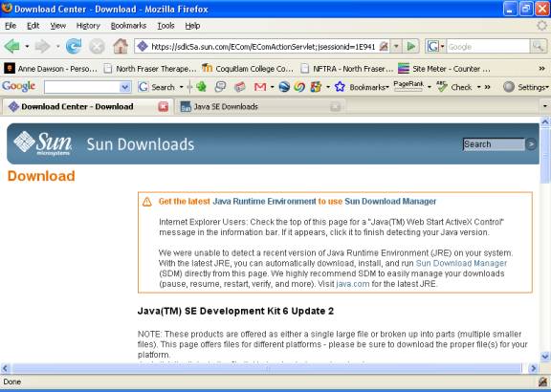Viewport: 551px width, 392px height.
Task: Click the search magnifier button in the Google search box
Action: (538, 46)
